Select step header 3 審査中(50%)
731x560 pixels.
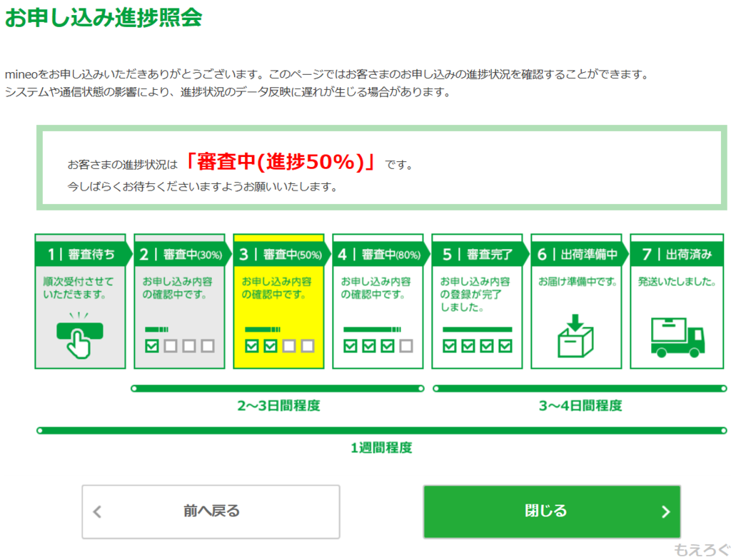coord(281,254)
